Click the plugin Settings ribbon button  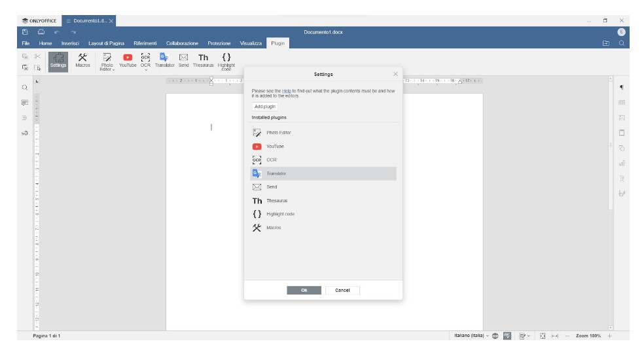pos(58,62)
